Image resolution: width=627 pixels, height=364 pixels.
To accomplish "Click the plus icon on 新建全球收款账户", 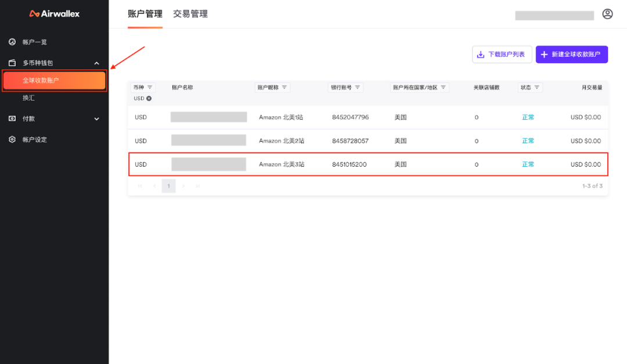I will (x=543, y=53).
